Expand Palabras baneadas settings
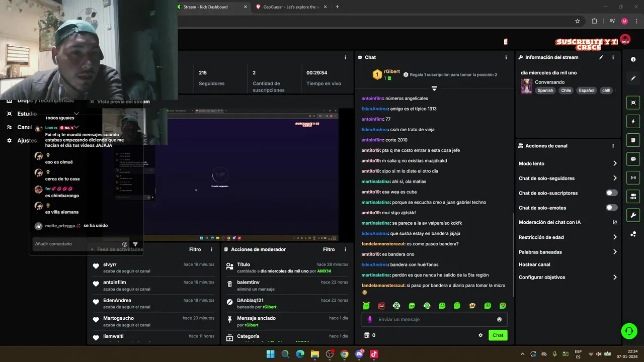The width and height of the screenshot is (644, 362). (615, 252)
